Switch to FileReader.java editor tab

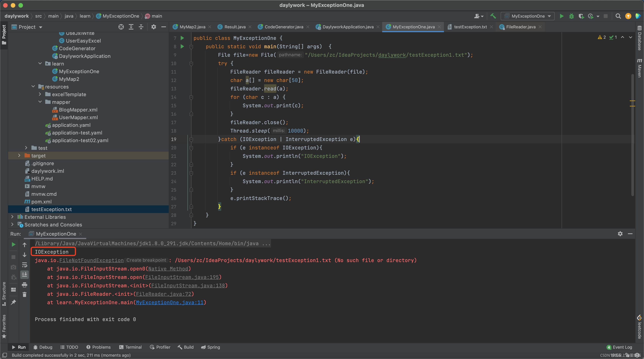(521, 27)
